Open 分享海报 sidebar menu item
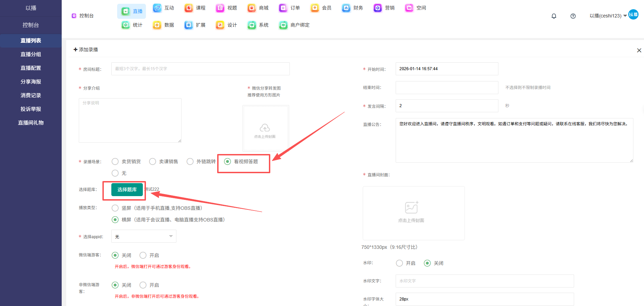The image size is (644, 306). [x=31, y=81]
